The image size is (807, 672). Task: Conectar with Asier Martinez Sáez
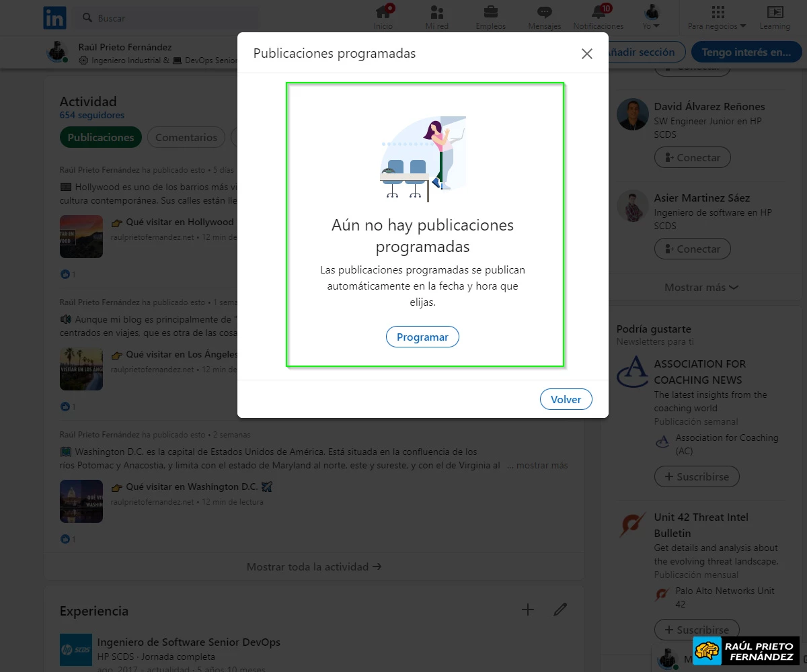click(x=692, y=249)
